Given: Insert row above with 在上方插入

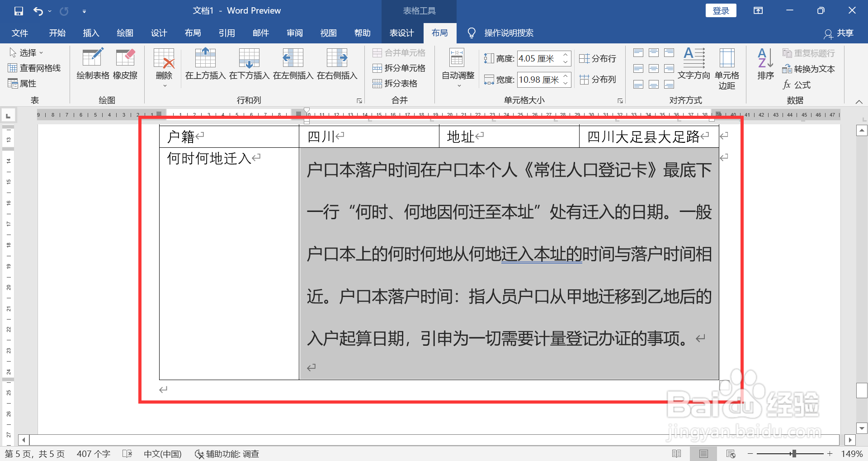Looking at the screenshot, I should click(x=205, y=64).
